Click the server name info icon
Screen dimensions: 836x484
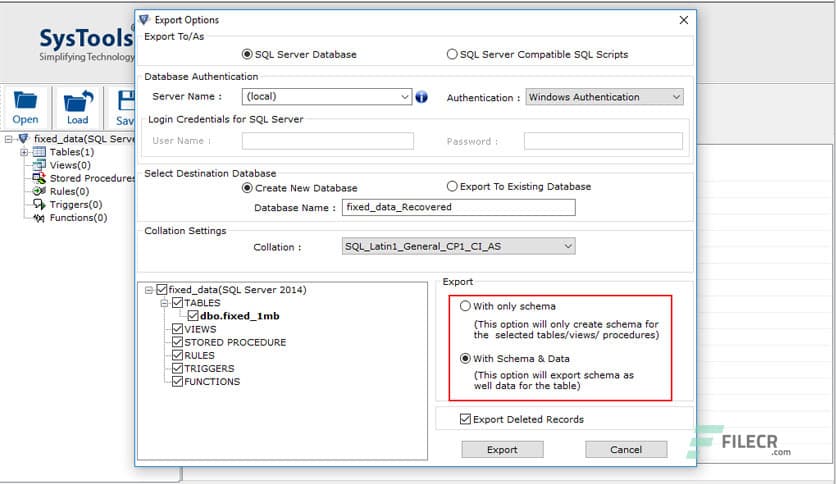pos(421,97)
